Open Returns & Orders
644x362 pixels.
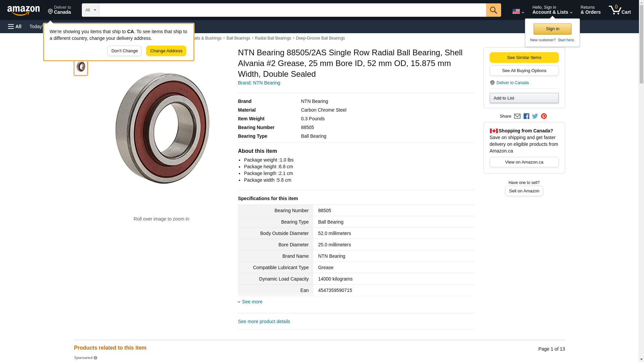pyautogui.click(x=590, y=10)
